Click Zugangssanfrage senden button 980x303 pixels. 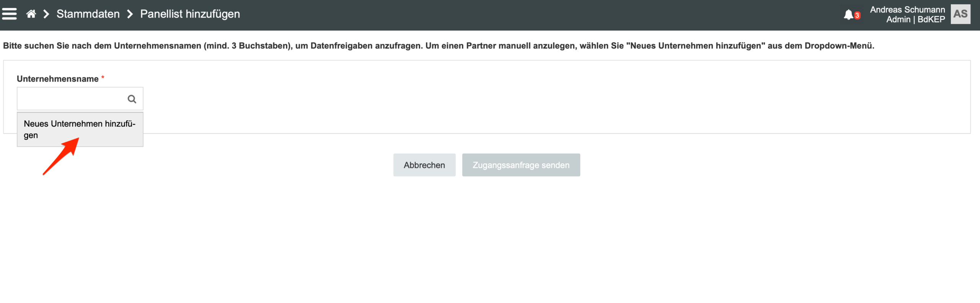click(x=521, y=165)
